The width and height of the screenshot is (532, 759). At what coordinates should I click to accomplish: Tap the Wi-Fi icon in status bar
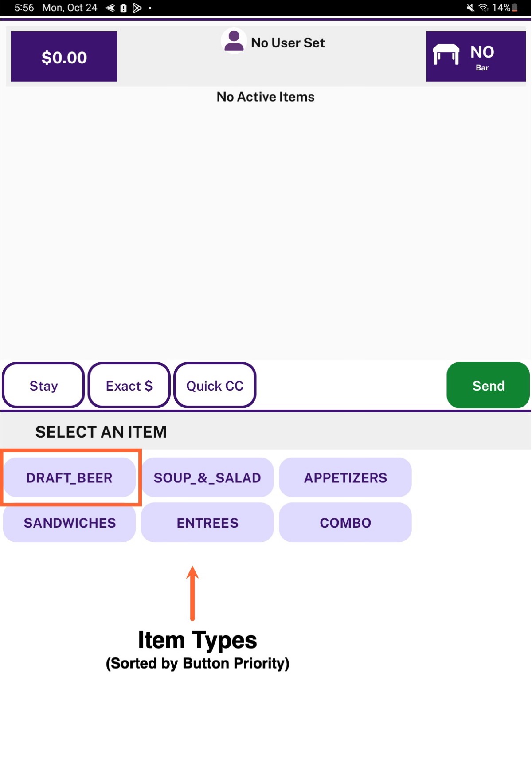(483, 8)
